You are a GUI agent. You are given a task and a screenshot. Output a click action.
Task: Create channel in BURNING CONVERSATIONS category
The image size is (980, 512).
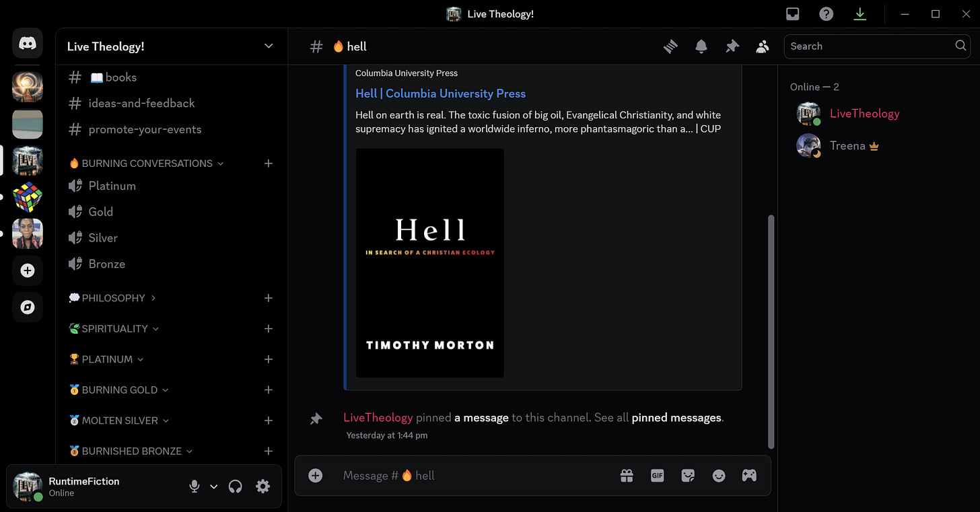click(x=269, y=163)
